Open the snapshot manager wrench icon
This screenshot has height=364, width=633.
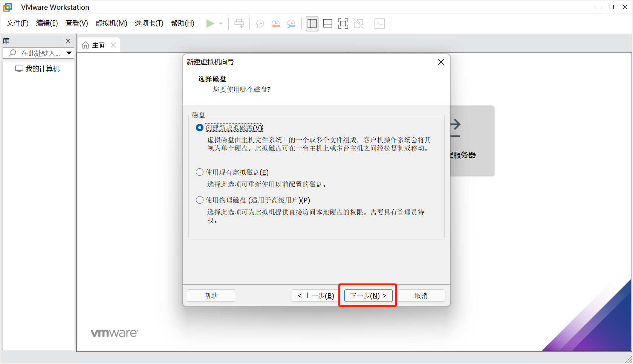click(x=291, y=24)
